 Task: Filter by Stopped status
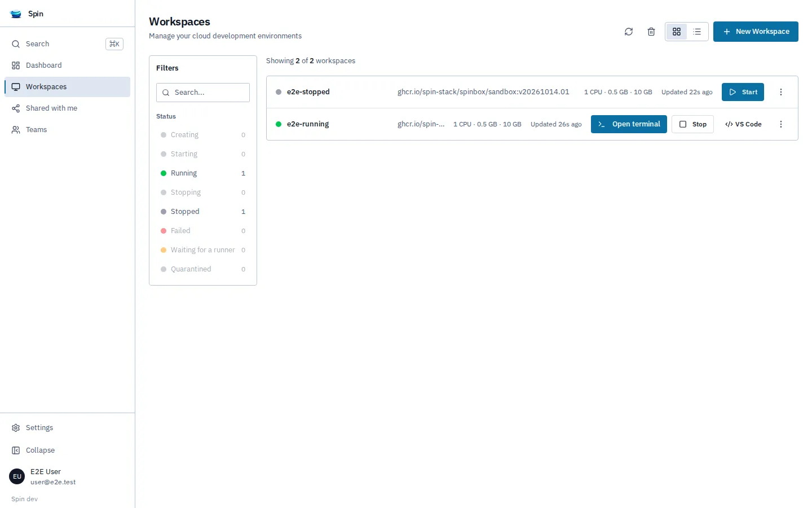tap(203, 212)
